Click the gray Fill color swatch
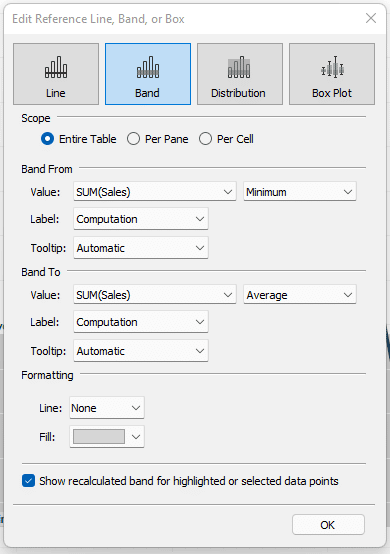The width and height of the screenshot is (390, 554). pos(99,437)
